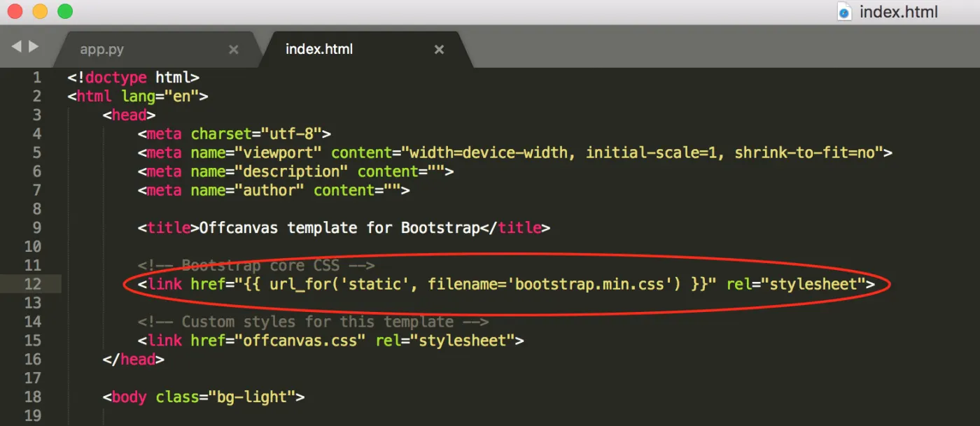
Task: Click line number 15 in gutter
Action: 32,341
